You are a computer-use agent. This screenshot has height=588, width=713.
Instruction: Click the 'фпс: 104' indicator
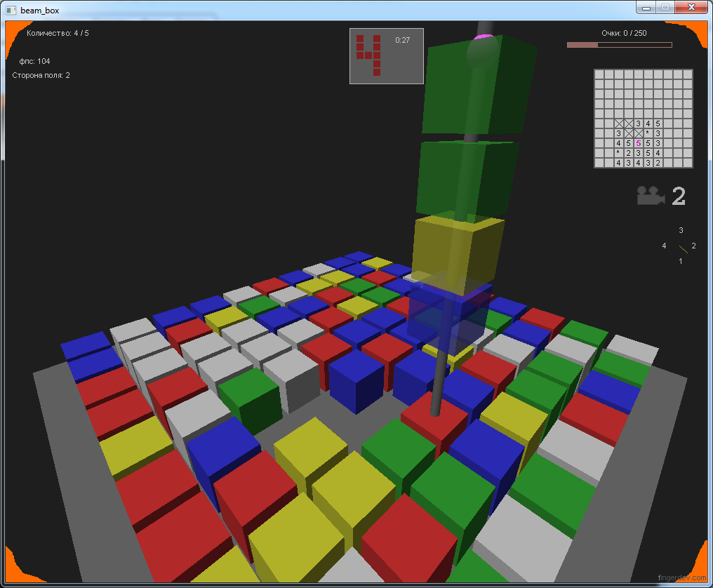34,61
